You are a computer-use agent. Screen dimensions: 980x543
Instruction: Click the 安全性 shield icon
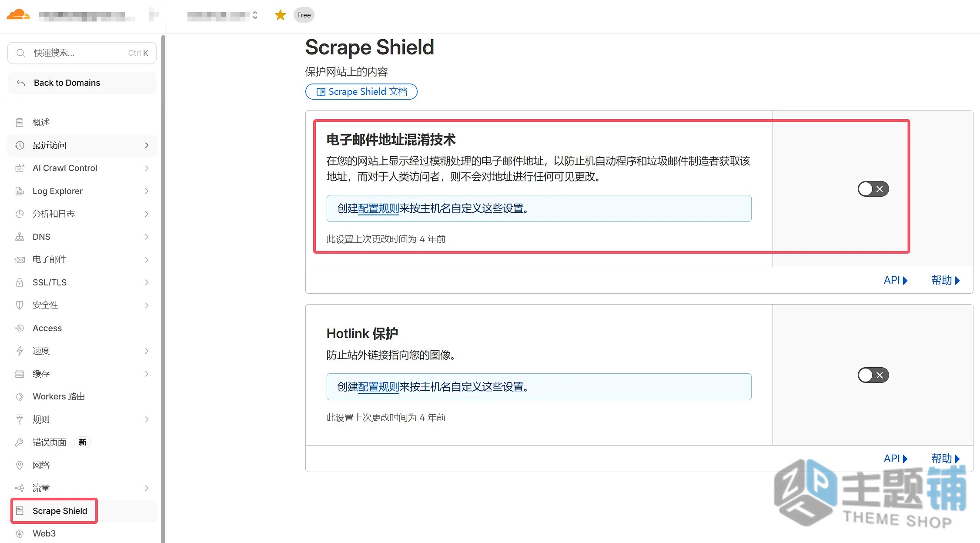point(20,305)
